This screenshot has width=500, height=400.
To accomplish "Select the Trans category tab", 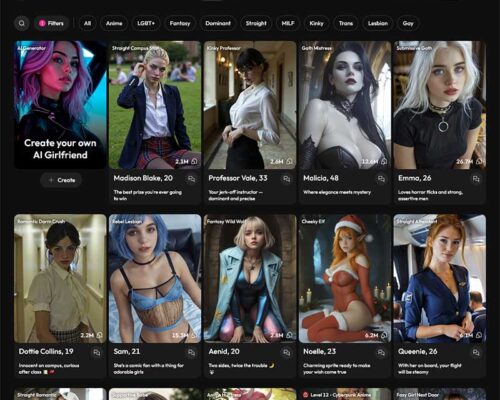I will [346, 23].
